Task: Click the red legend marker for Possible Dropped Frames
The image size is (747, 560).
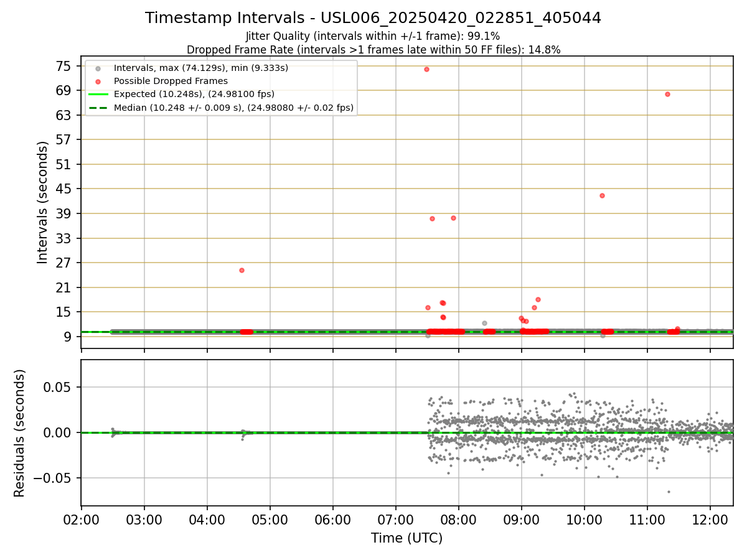Action: click(x=98, y=81)
